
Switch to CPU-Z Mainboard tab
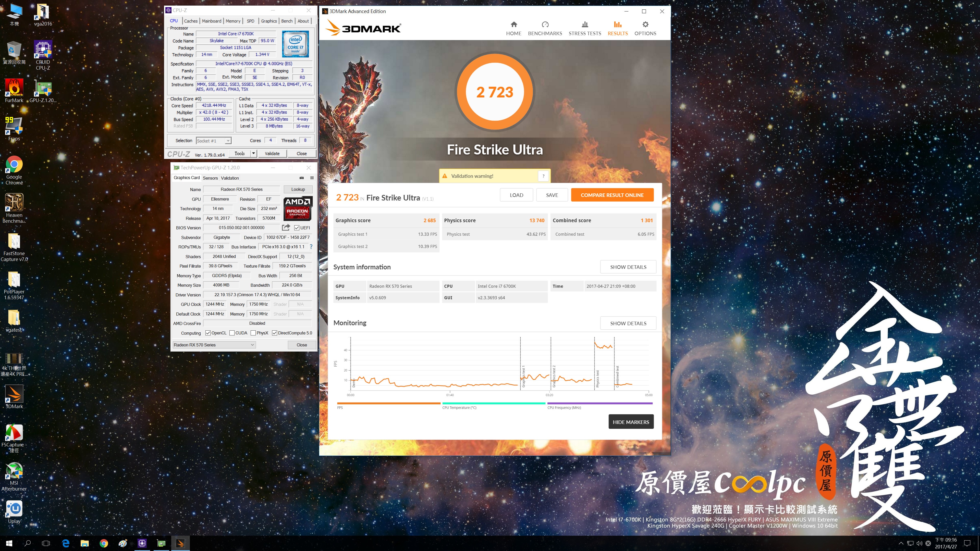212,21
